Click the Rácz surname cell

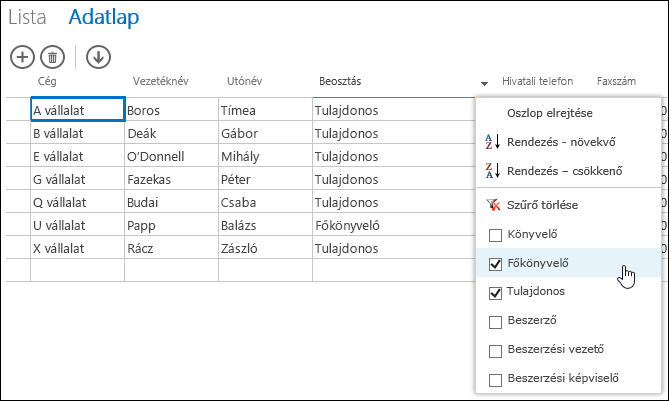(x=172, y=247)
